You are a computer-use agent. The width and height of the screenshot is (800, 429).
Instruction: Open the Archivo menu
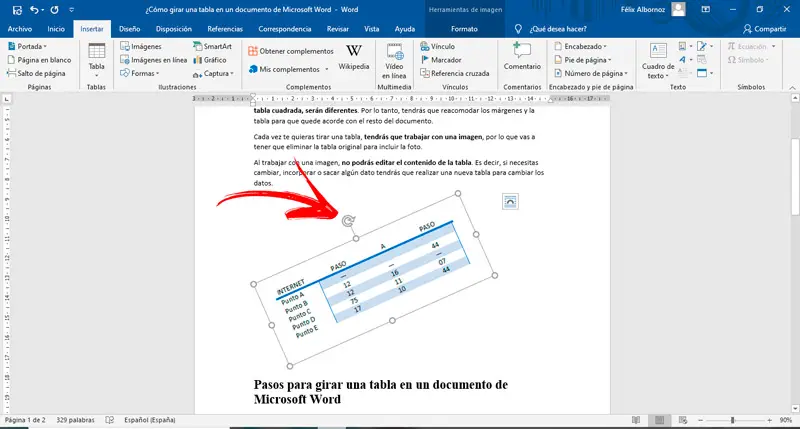(x=19, y=29)
